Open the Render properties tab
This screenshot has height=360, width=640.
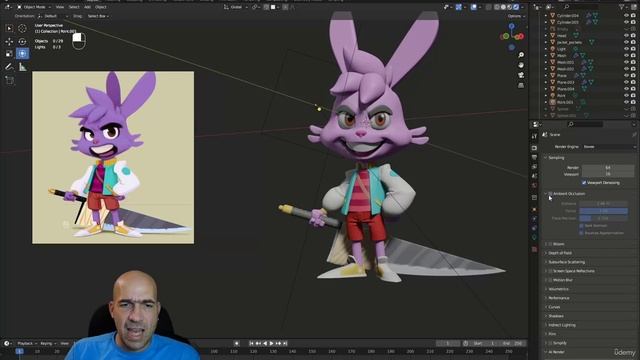tap(534, 148)
